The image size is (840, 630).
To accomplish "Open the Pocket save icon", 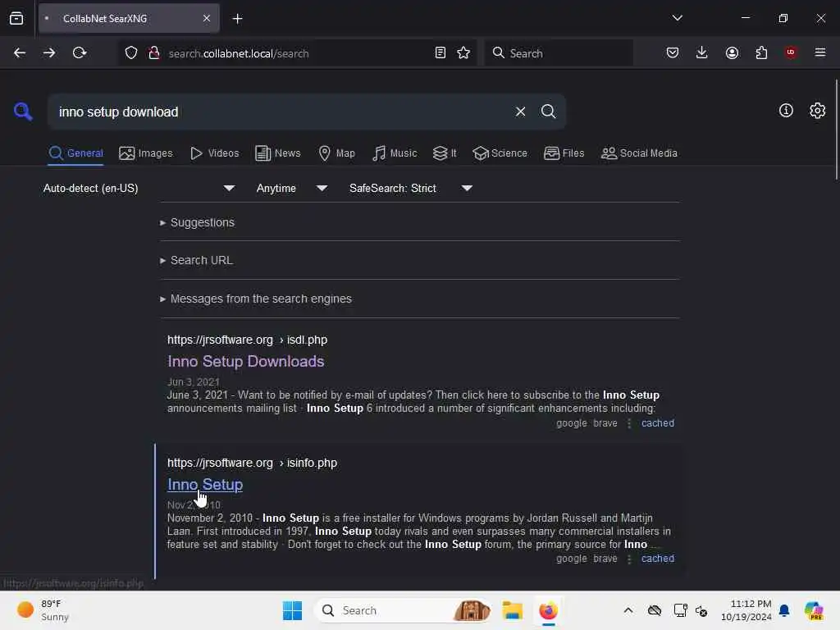I will pos(673,52).
